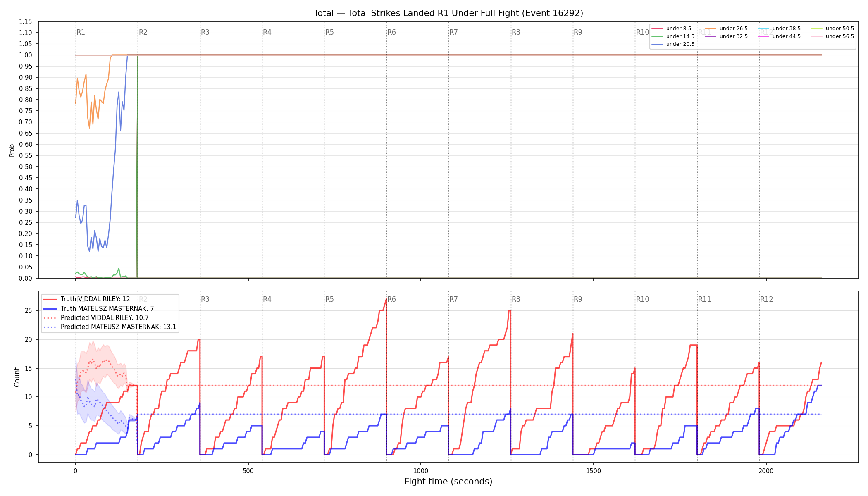Select the 'under 20.5' legend entry
Screen dimensions: 868x496
click(x=673, y=44)
